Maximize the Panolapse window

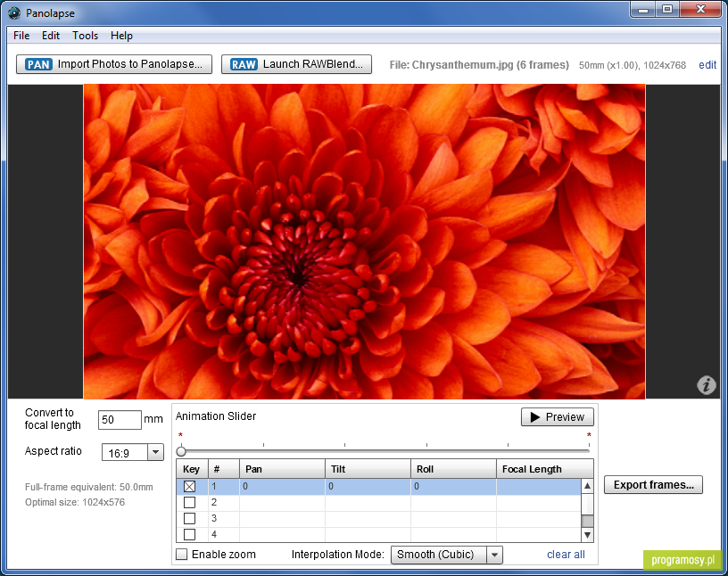click(x=667, y=9)
